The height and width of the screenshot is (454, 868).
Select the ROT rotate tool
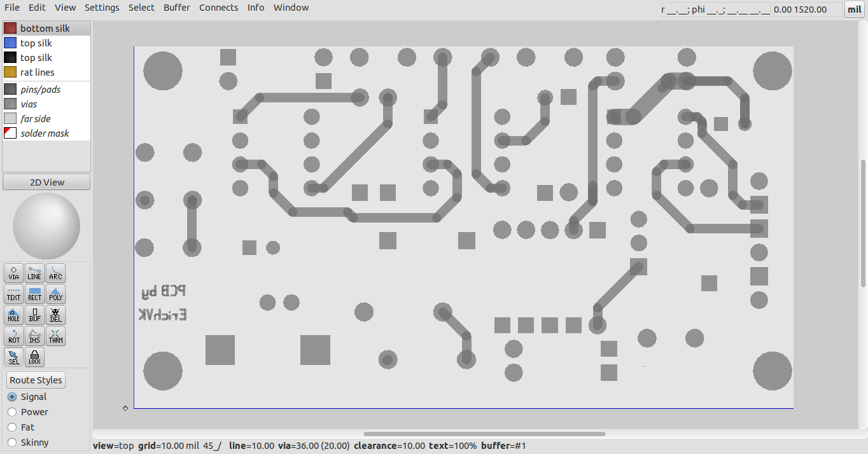13,336
